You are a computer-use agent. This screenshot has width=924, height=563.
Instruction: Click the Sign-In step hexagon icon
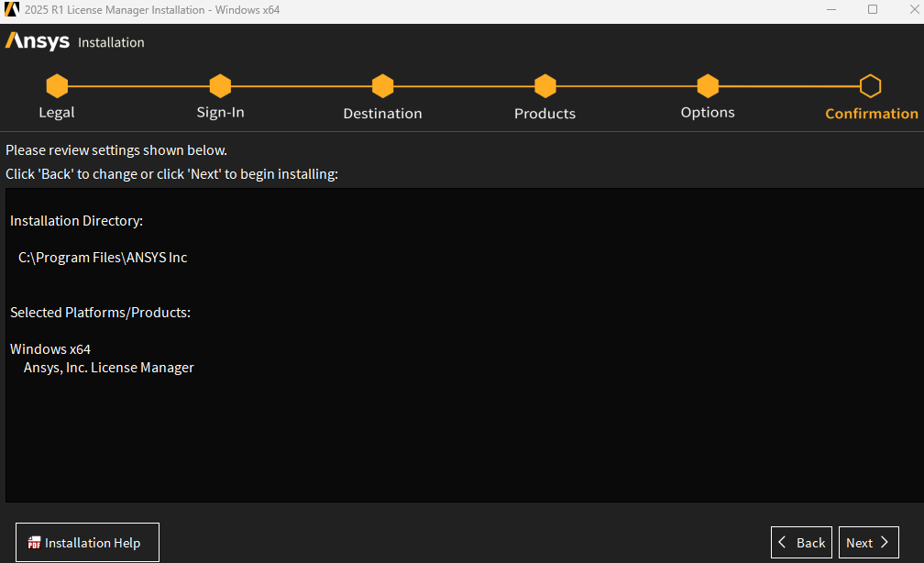pos(220,86)
